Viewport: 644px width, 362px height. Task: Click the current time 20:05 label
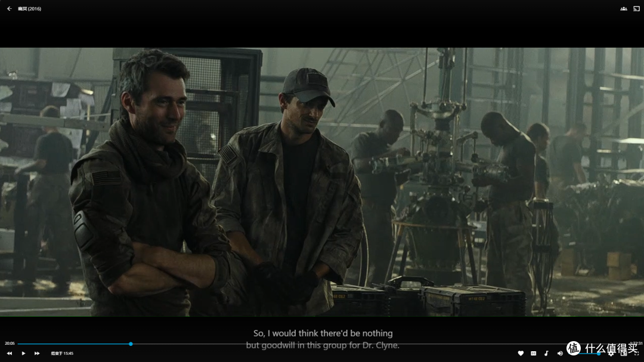tap(10, 344)
